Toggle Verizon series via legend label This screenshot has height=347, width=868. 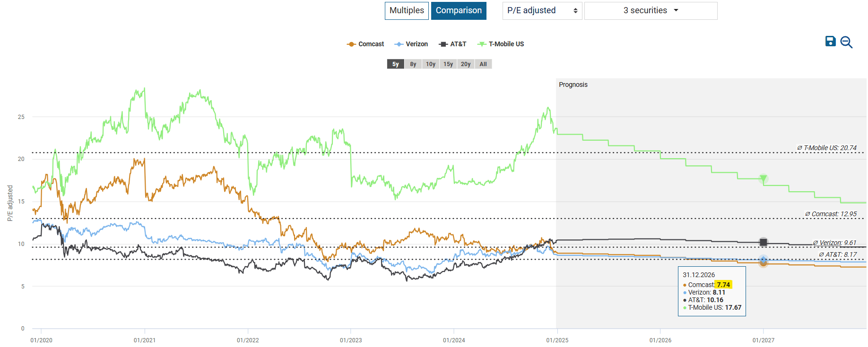pos(417,44)
